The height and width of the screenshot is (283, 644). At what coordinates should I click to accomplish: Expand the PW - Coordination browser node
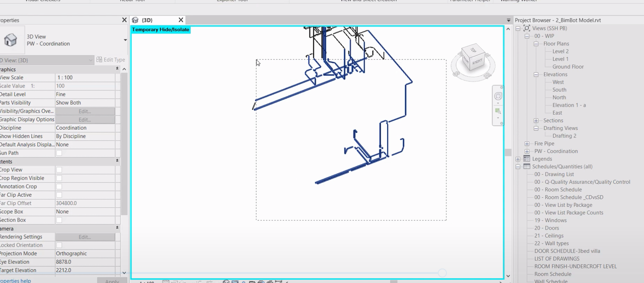[x=527, y=151]
